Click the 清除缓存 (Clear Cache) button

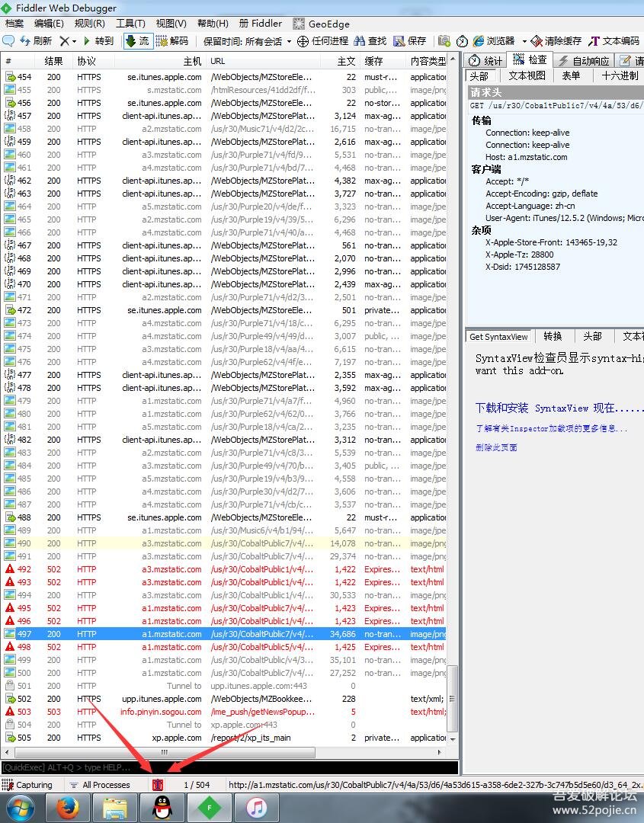tap(556, 41)
